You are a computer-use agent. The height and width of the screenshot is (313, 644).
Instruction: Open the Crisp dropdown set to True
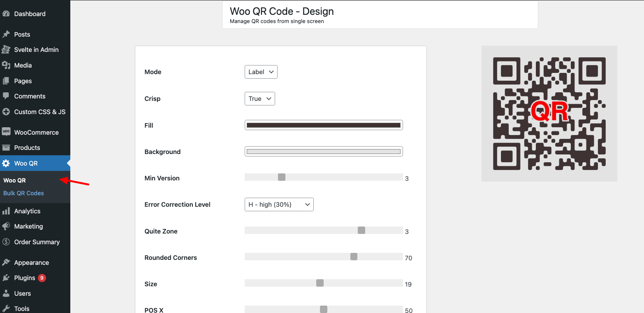point(259,99)
